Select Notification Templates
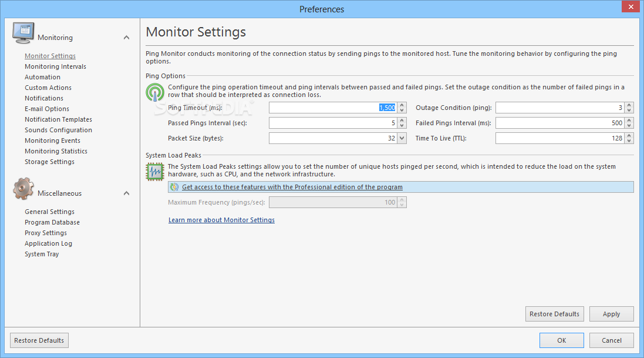This screenshot has height=358, width=644. click(58, 119)
